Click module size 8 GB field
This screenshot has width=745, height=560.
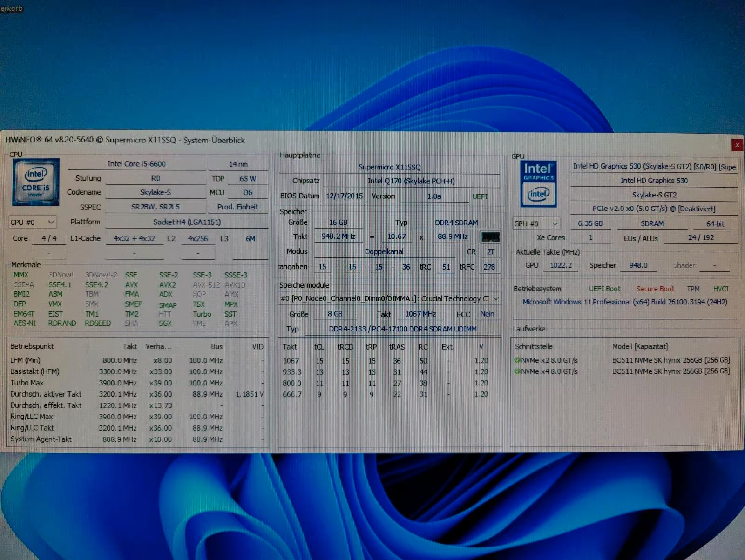(335, 314)
